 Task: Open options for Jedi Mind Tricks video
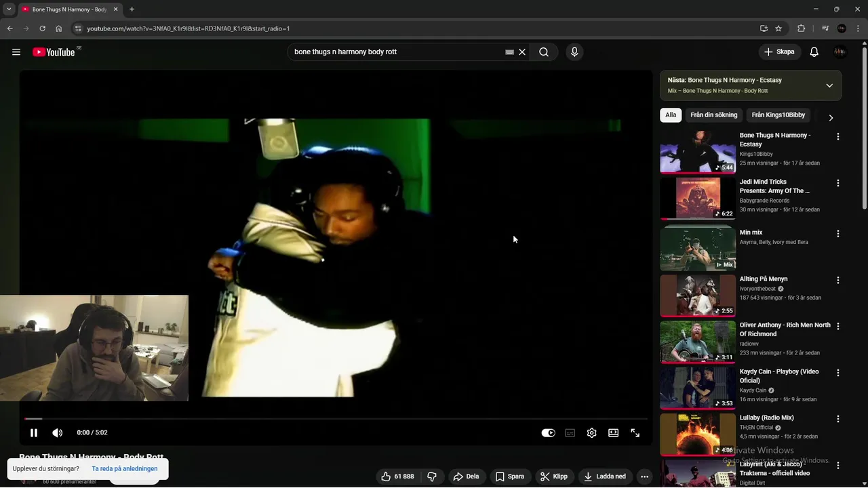[838, 183]
